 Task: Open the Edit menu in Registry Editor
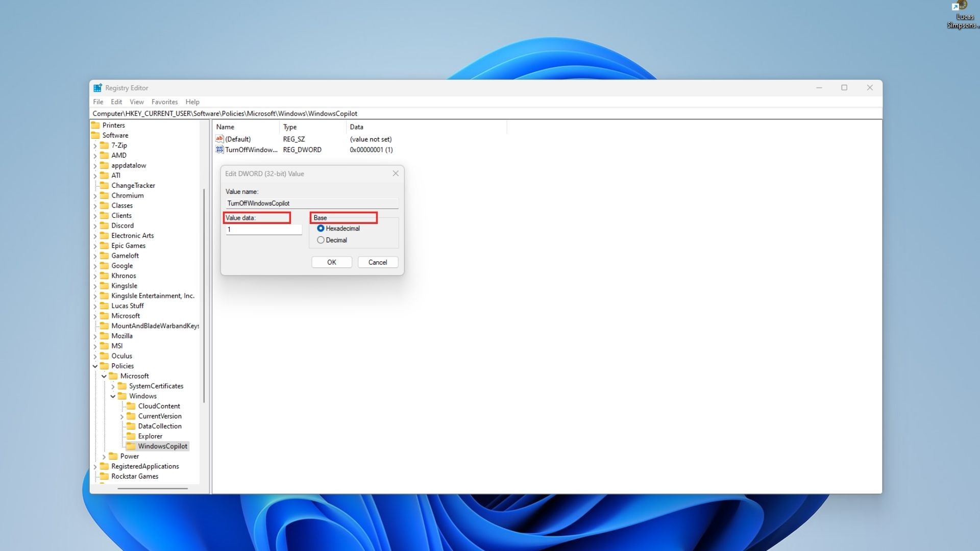pyautogui.click(x=116, y=102)
